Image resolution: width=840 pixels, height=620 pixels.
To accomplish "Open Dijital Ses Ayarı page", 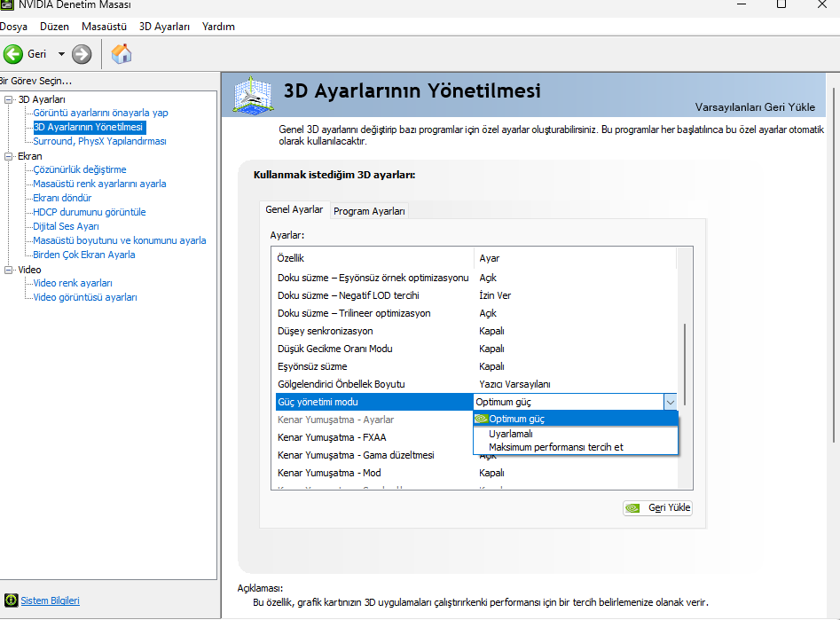I will 66,227.
